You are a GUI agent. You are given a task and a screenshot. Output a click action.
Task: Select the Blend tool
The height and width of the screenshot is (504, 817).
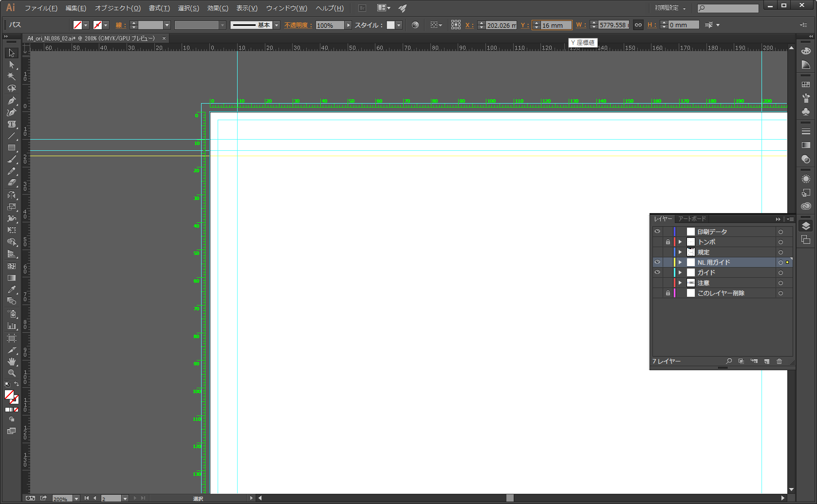pos(12,302)
